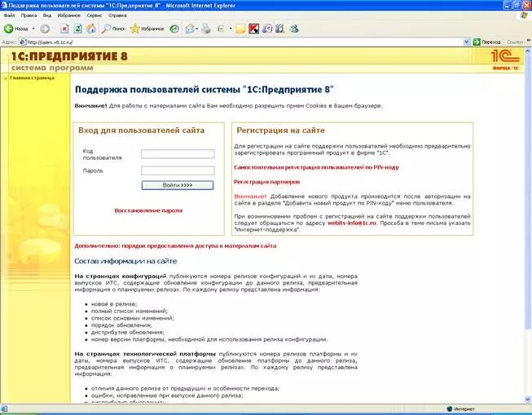Click the vertical scrollbar thumb

[x=528, y=192]
